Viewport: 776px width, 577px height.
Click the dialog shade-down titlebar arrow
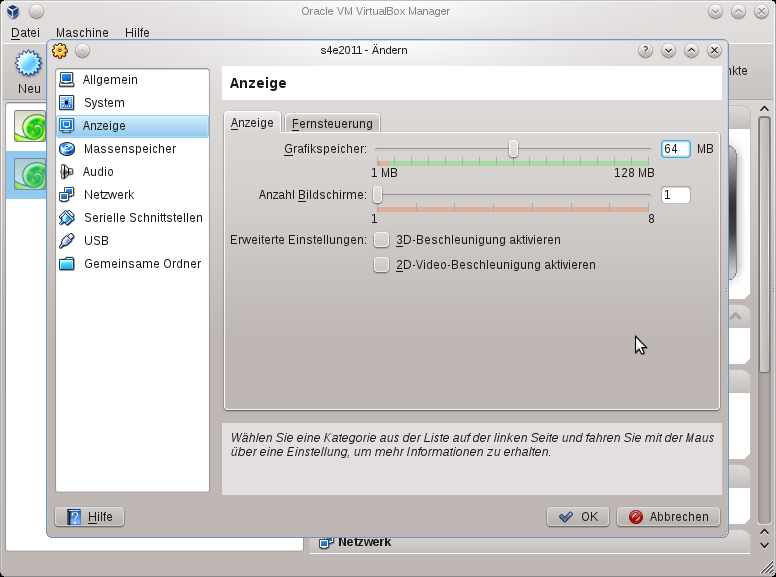tap(669, 50)
